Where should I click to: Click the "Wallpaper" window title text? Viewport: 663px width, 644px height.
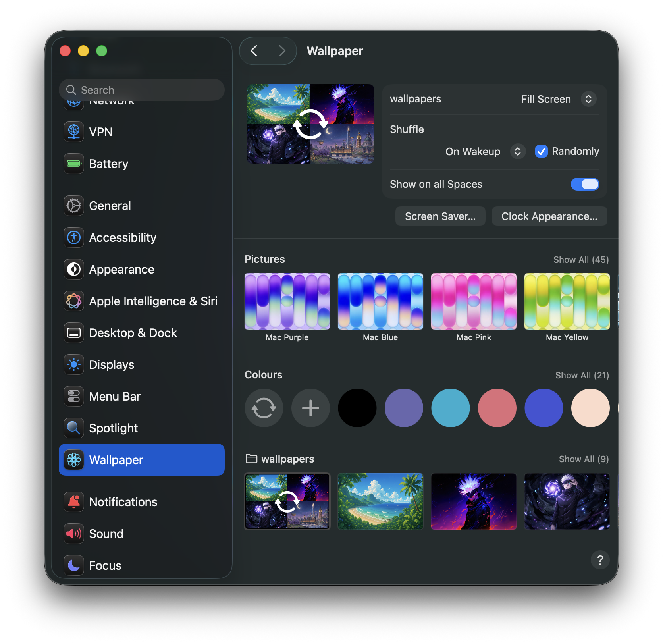[x=335, y=51]
